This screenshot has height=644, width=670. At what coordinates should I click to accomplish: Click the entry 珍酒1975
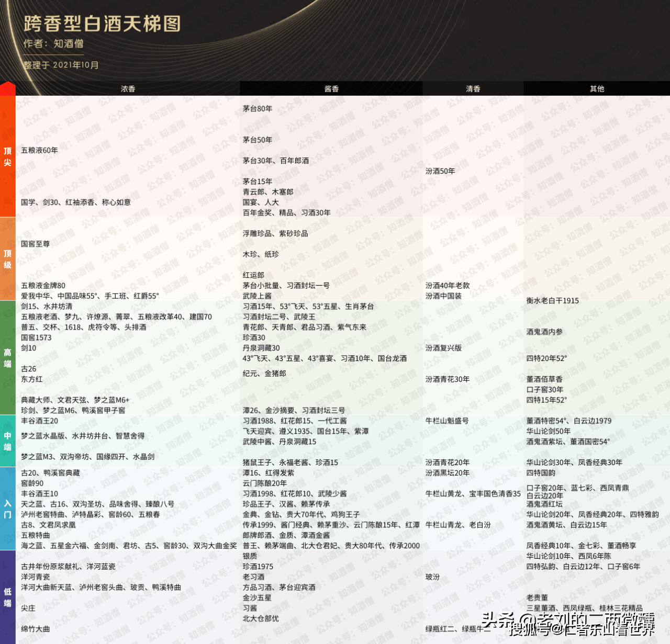pyautogui.click(x=258, y=567)
